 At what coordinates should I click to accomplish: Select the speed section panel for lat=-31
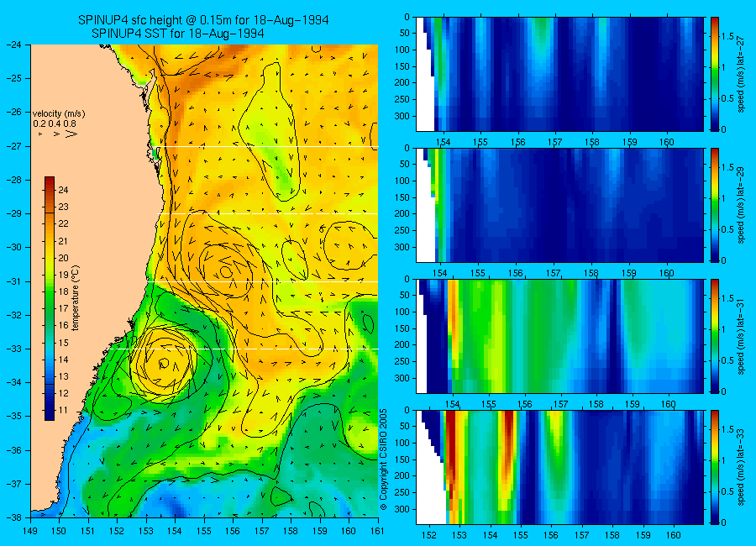(x=559, y=336)
